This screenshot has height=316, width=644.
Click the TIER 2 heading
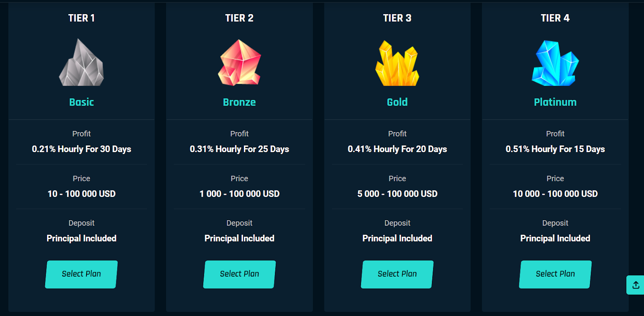(x=239, y=18)
